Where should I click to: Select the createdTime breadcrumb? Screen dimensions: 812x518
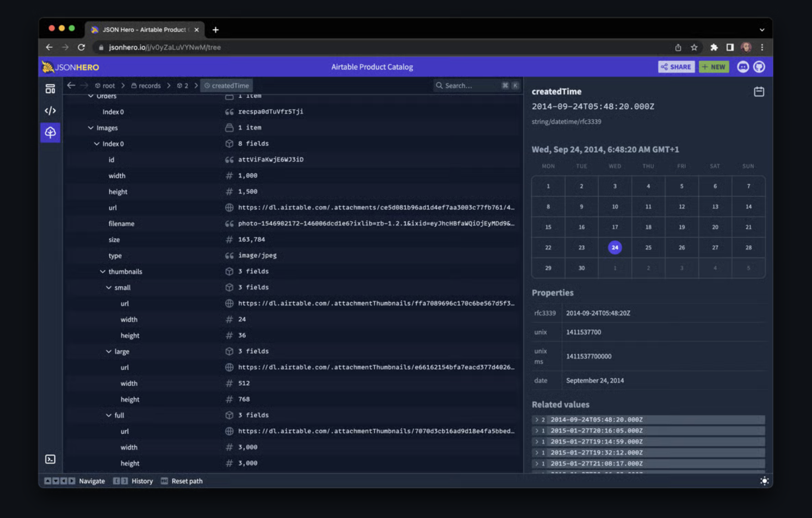(226, 85)
